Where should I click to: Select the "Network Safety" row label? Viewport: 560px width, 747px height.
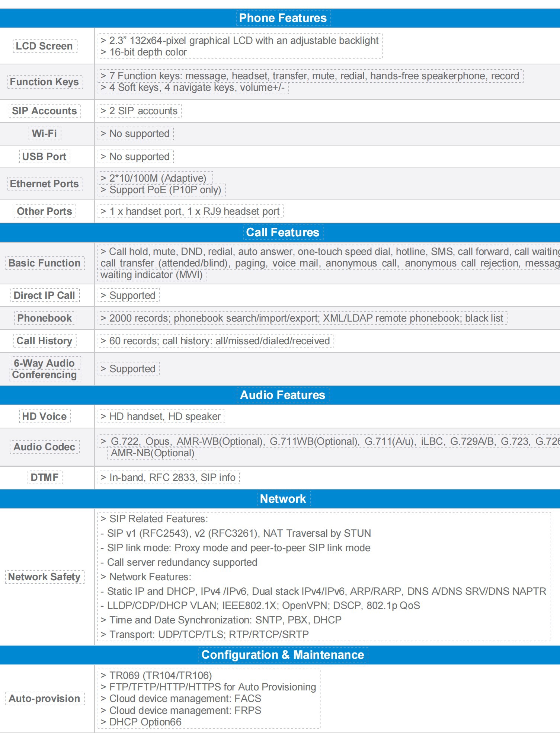[45, 577]
